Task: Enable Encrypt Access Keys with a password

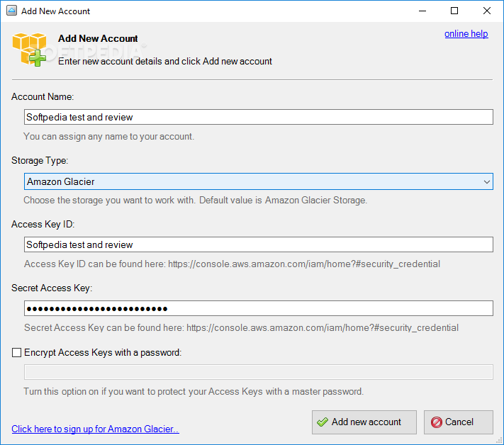Action: 16,352
